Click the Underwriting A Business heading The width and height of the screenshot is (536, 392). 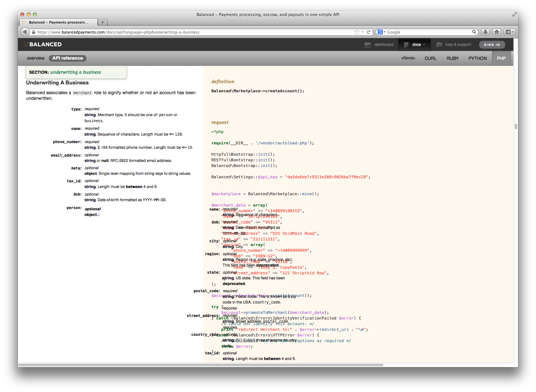pos(57,83)
